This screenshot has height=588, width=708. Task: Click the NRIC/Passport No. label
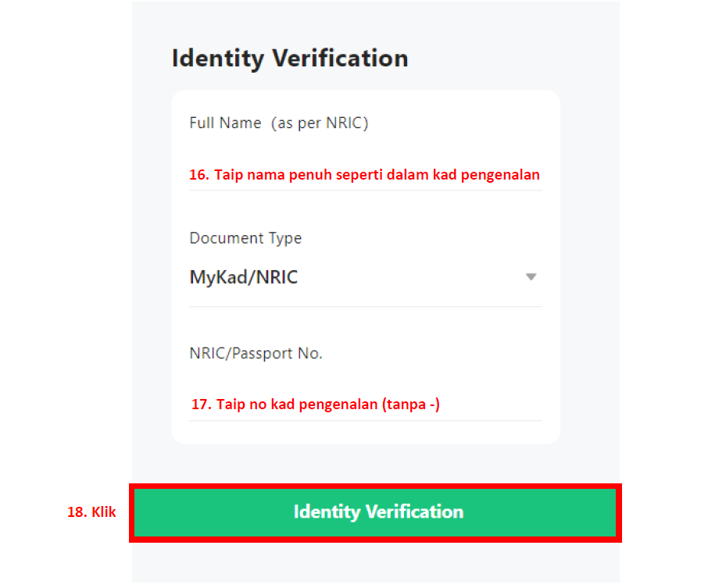(256, 353)
